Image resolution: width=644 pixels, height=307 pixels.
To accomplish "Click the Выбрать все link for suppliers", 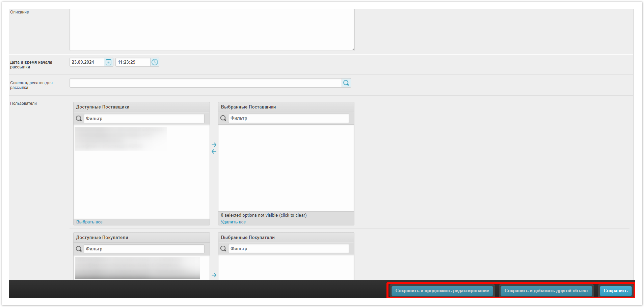I will (89, 222).
